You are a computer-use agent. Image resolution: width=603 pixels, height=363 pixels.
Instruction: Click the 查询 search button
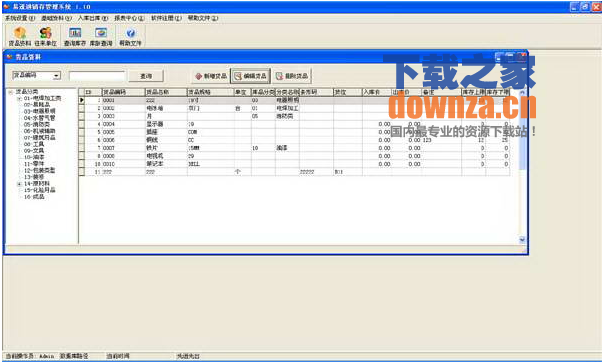point(146,76)
